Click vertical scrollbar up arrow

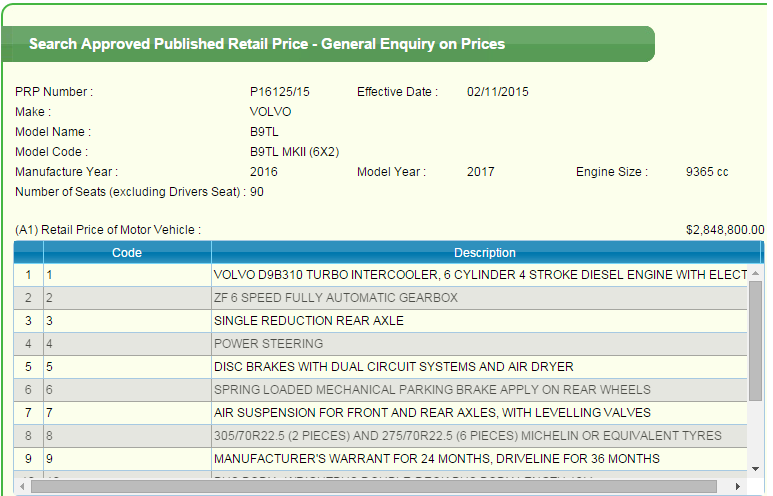point(755,273)
